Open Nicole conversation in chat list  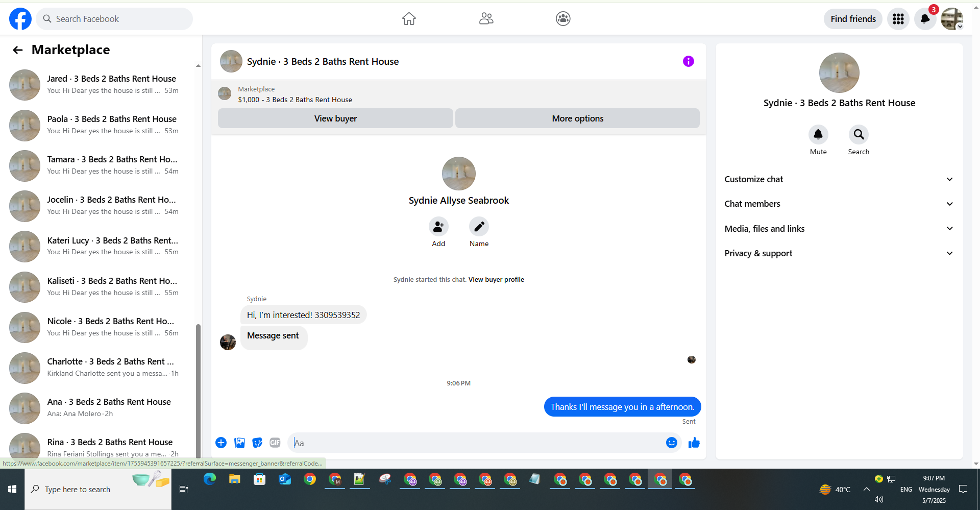pyautogui.click(x=98, y=327)
